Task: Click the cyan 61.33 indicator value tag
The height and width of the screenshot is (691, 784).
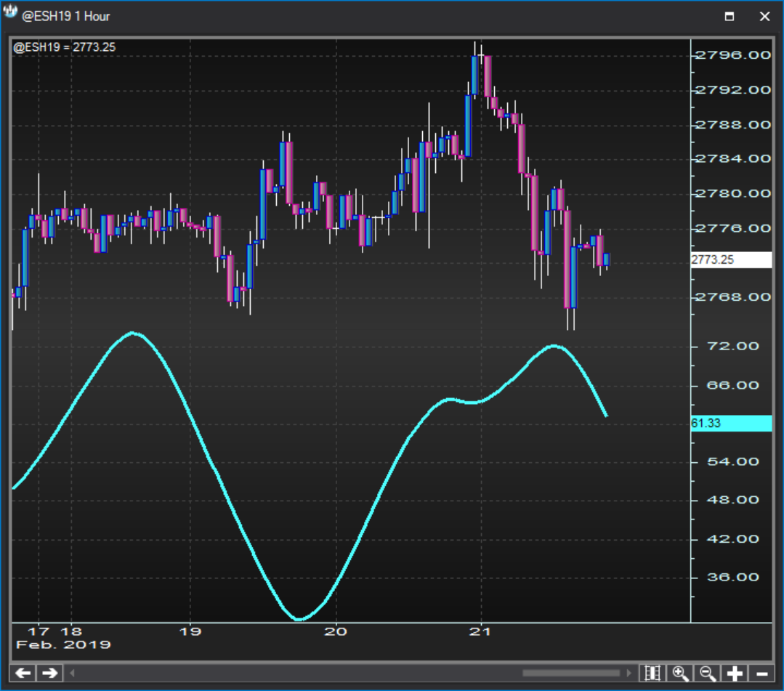Action: [731, 423]
